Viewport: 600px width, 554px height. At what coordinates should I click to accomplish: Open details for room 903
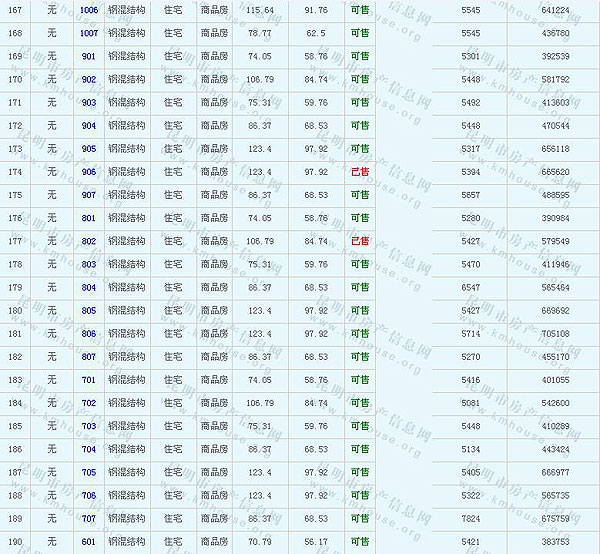pos(89,102)
